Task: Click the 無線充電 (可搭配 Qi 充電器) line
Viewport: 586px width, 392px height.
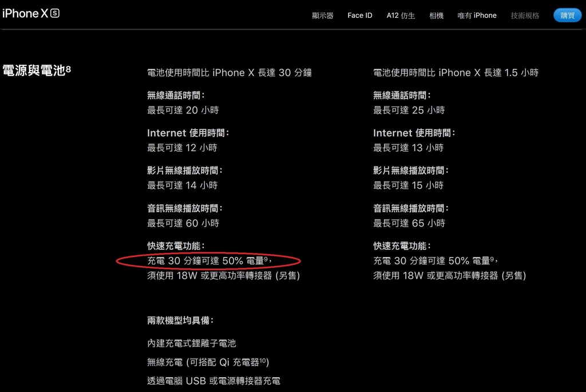Action: (208, 362)
